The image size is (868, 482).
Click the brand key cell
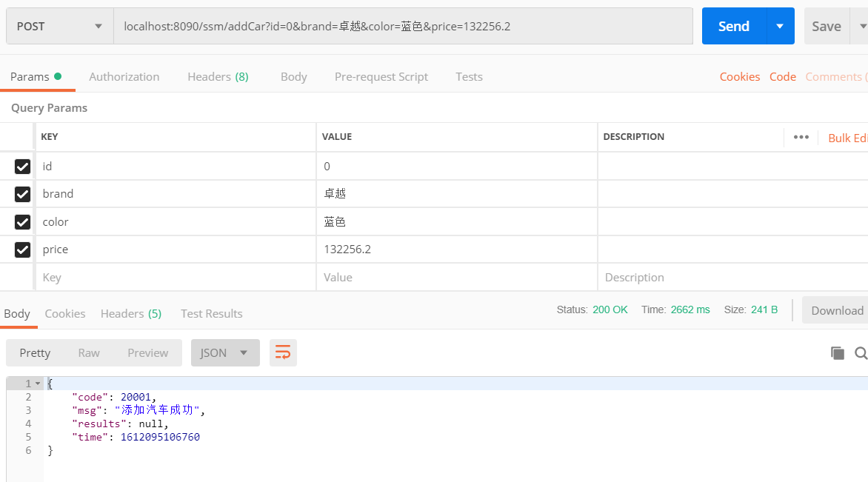pyautogui.click(x=176, y=194)
